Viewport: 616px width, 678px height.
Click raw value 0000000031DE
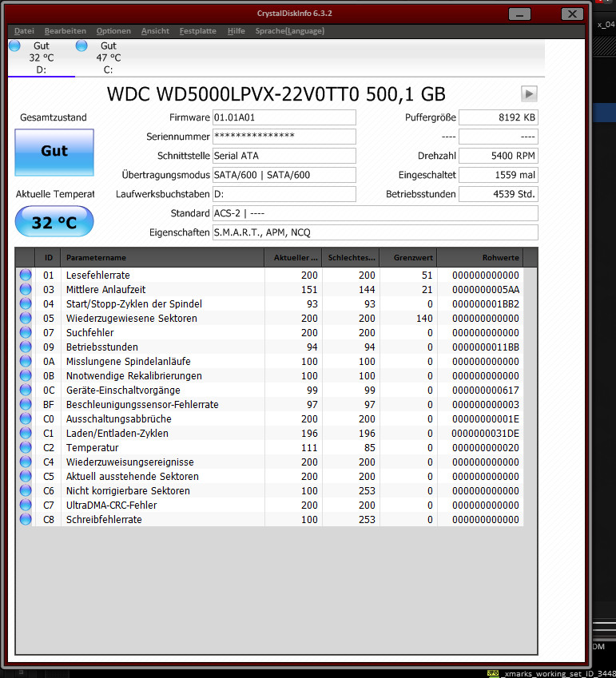(485, 434)
